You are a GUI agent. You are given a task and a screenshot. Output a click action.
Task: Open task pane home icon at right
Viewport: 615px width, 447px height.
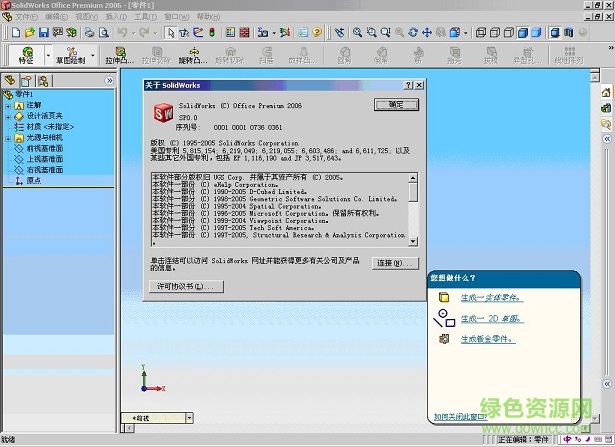pos(606,93)
